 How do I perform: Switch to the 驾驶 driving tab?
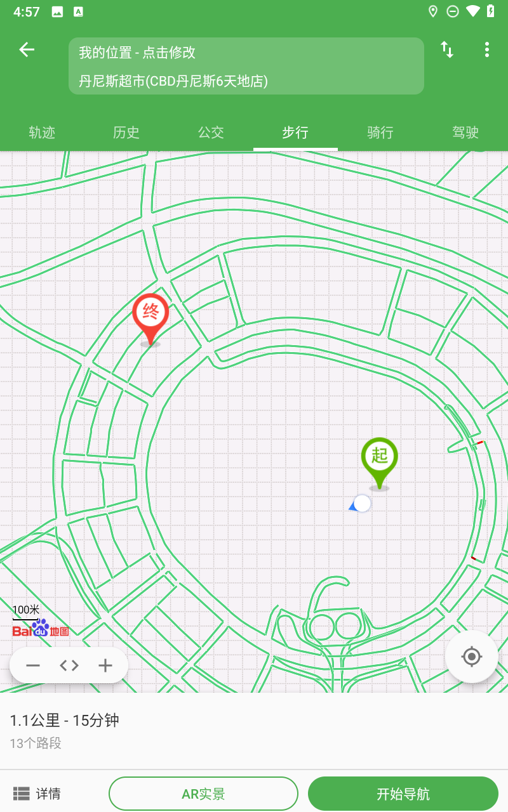pos(465,133)
